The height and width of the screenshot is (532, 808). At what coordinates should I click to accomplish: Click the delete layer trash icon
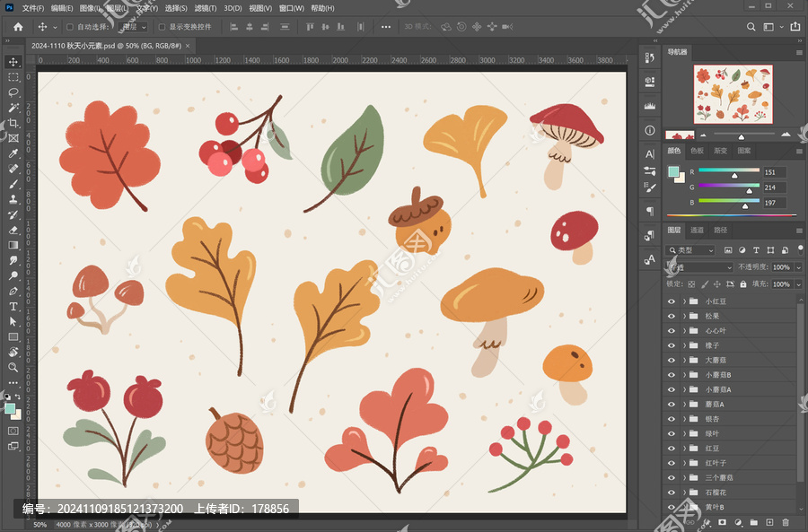click(x=786, y=522)
